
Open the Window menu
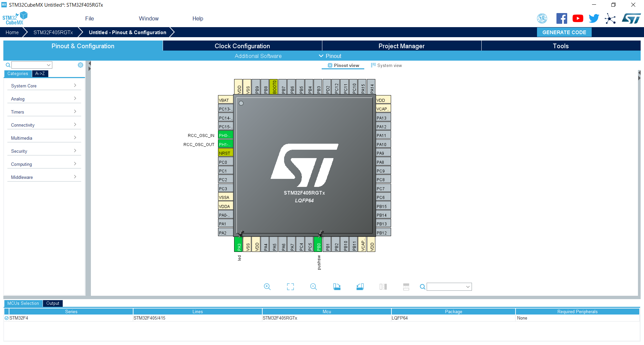coord(149,18)
